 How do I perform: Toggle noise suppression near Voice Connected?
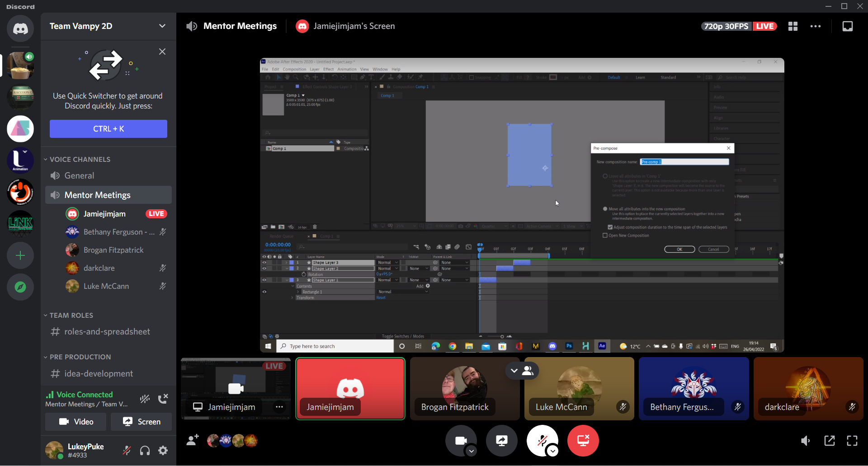(145, 399)
